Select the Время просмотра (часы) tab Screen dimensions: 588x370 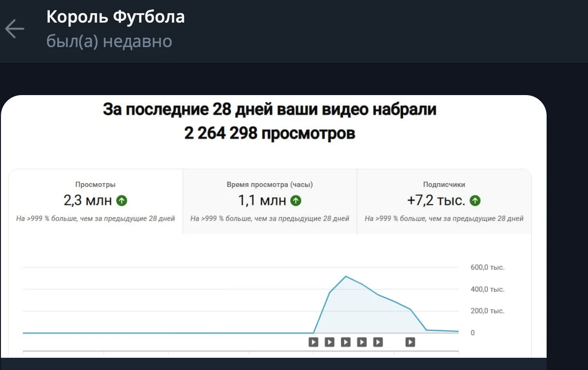[270, 201]
